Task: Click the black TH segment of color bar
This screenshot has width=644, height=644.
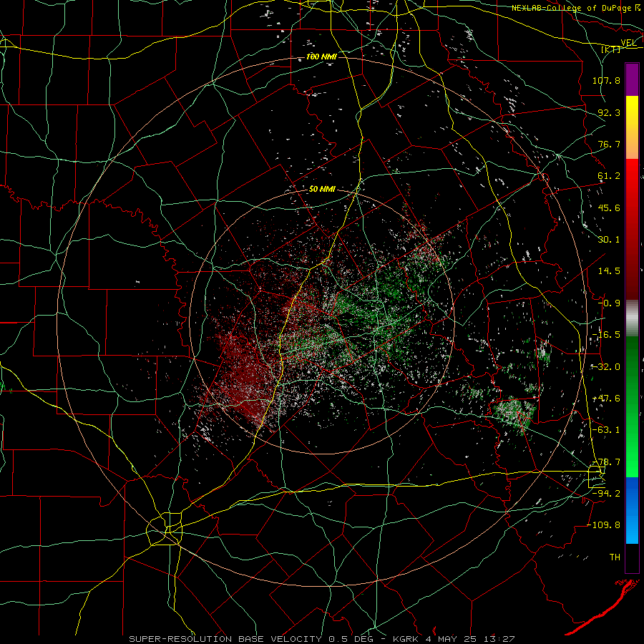Action: [x=632, y=557]
